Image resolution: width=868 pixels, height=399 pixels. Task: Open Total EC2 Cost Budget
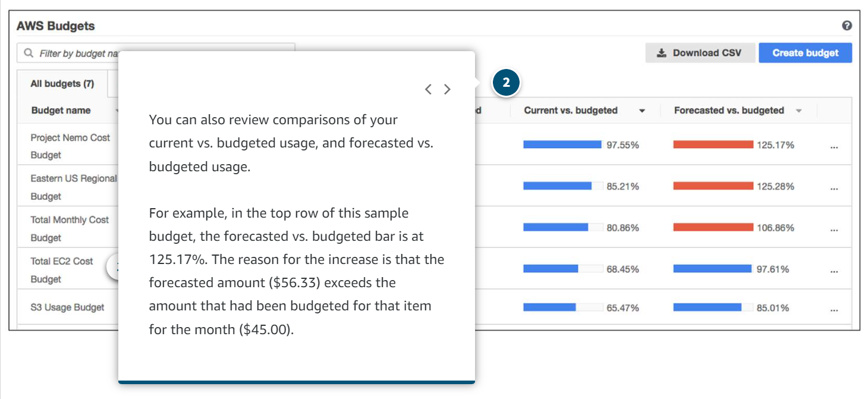(62, 270)
